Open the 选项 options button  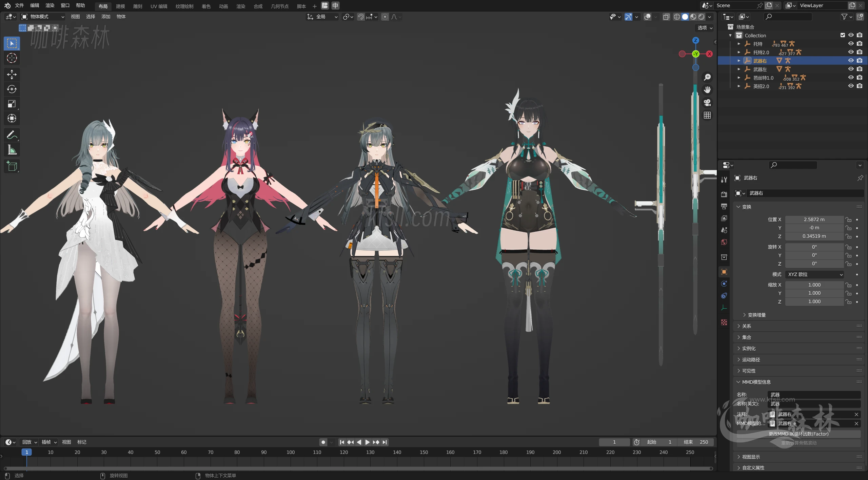pyautogui.click(x=705, y=28)
